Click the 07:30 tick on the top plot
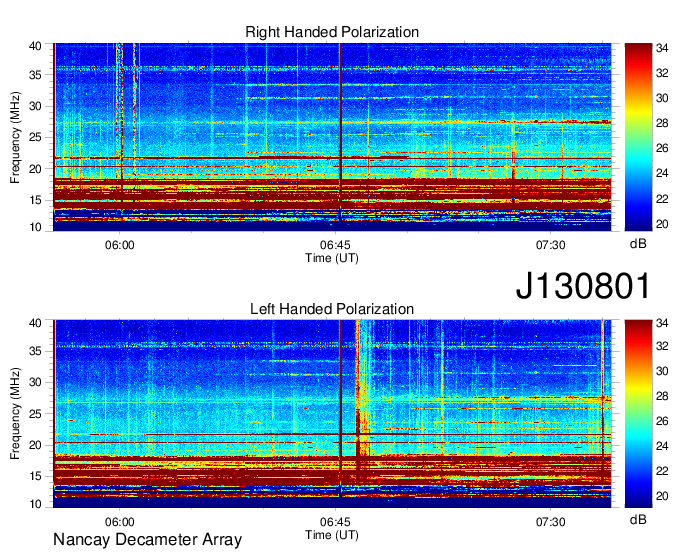 (x=550, y=245)
